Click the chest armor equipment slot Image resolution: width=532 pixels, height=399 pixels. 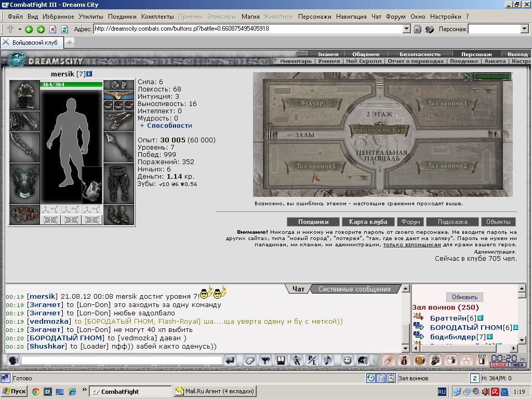click(x=24, y=183)
